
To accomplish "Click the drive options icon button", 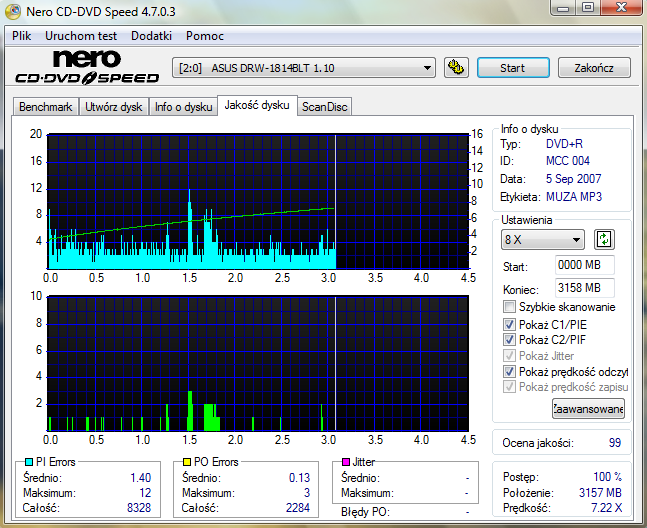I will [x=456, y=67].
